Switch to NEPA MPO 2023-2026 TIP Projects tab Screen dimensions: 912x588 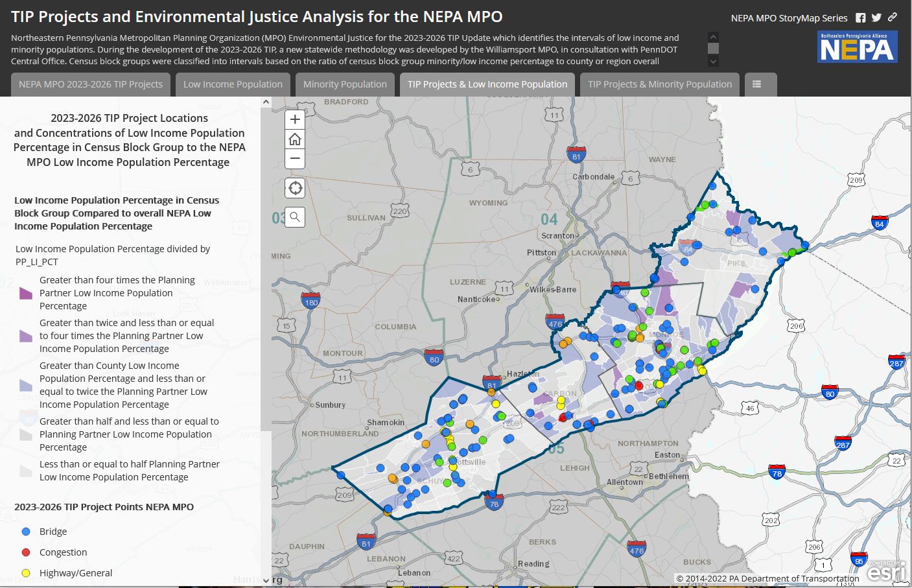[x=91, y=84]
